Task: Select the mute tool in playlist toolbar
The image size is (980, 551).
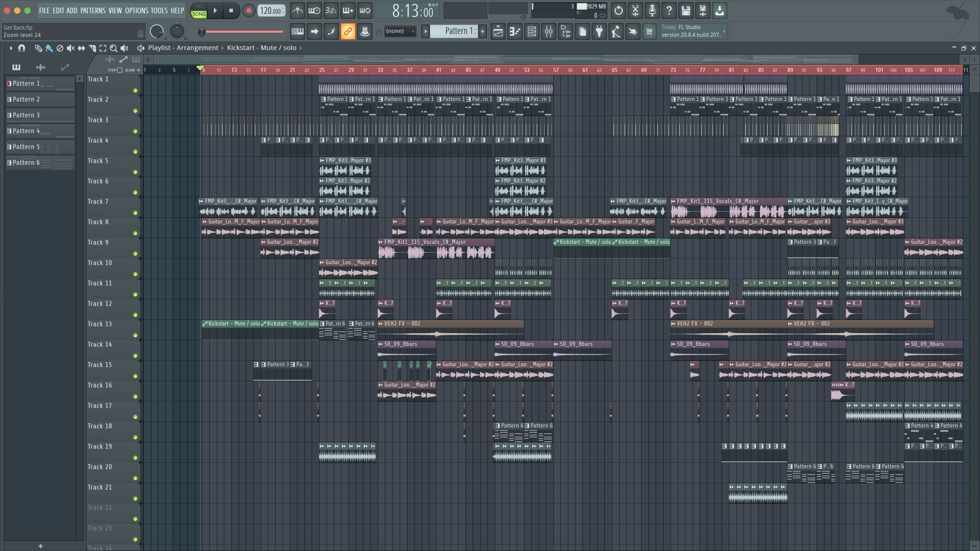Action: click(x=70, y=48)
